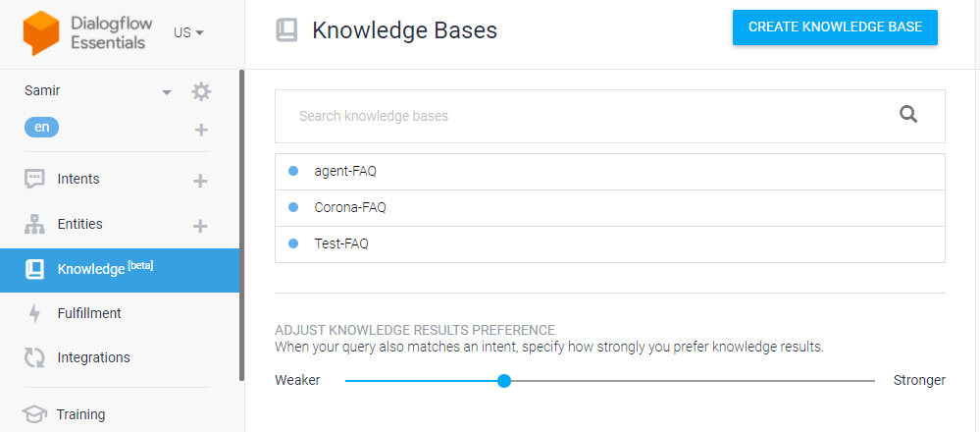This screenshot has width=980, height=432.
Task: Create new intent using plus icon
Action: point(200,182)
